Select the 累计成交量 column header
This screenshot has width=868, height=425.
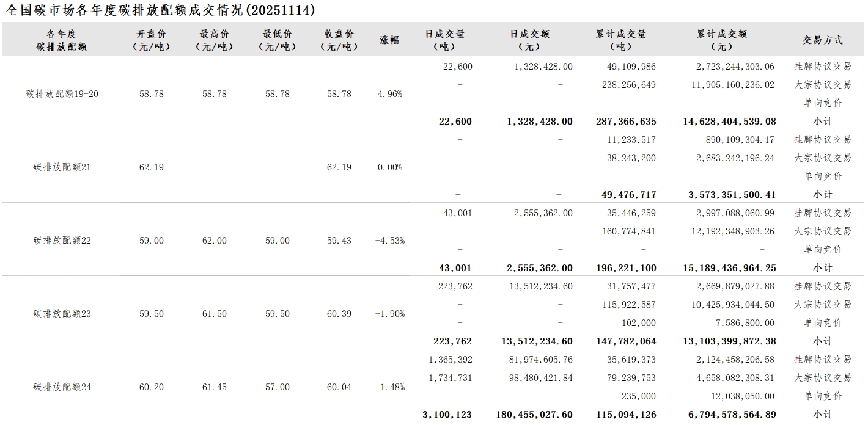[620, 40]
